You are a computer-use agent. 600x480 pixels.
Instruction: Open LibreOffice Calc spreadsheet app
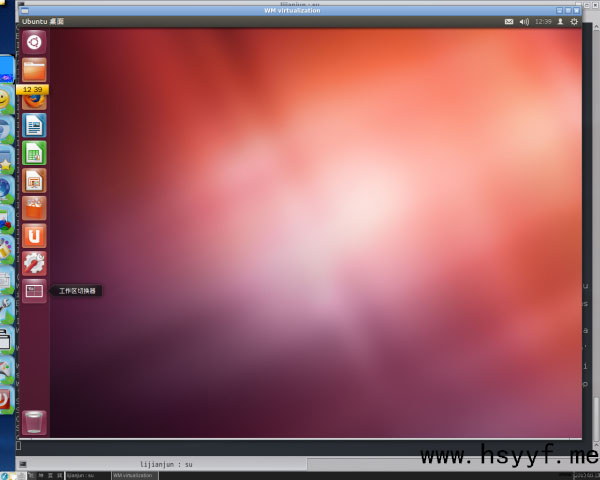coord(34,153)
